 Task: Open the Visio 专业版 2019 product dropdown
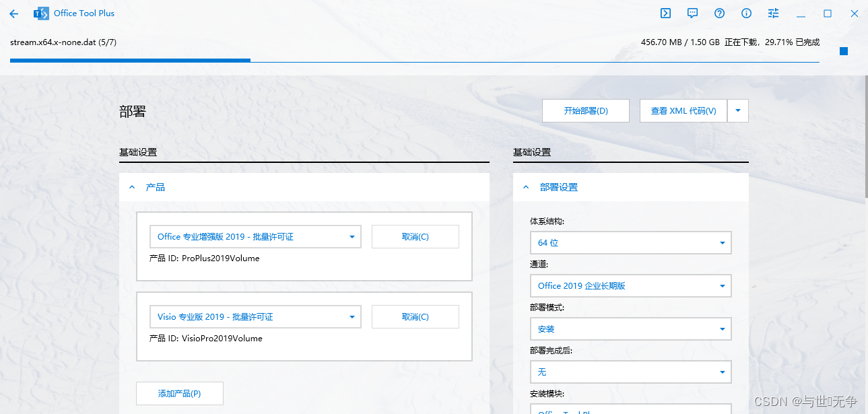[x=255, y=317]
